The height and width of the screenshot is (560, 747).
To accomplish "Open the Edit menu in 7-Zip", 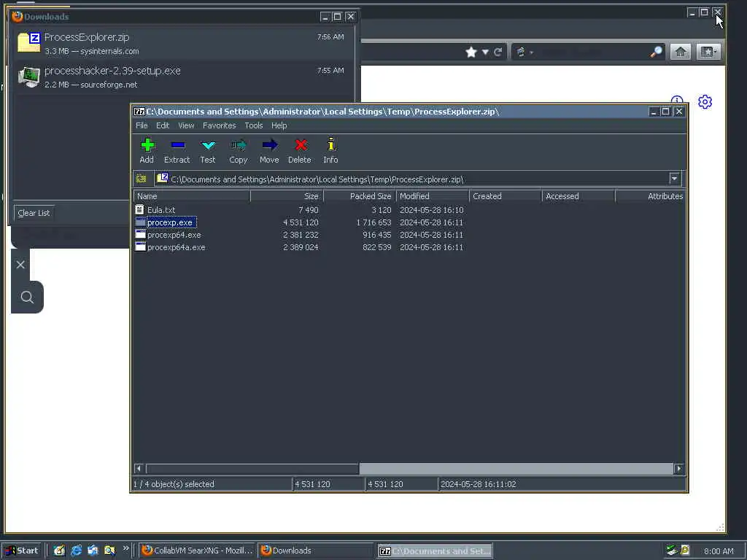I will pos(163,125).
